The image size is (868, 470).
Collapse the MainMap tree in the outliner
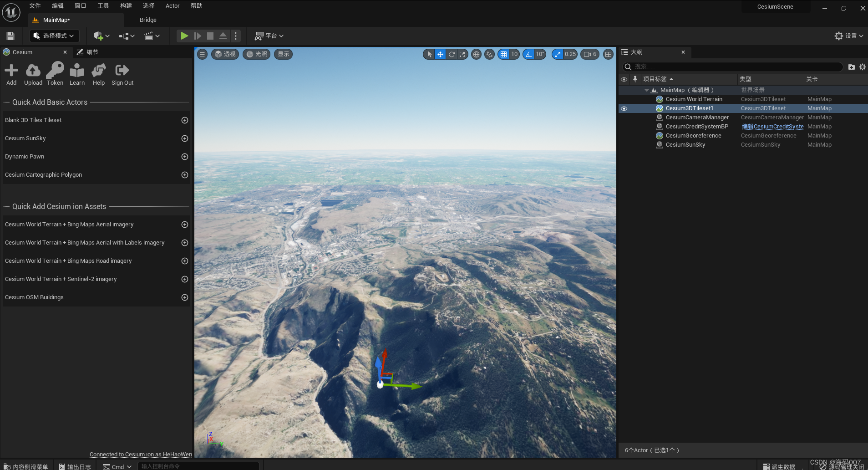[x=647, y=90]
